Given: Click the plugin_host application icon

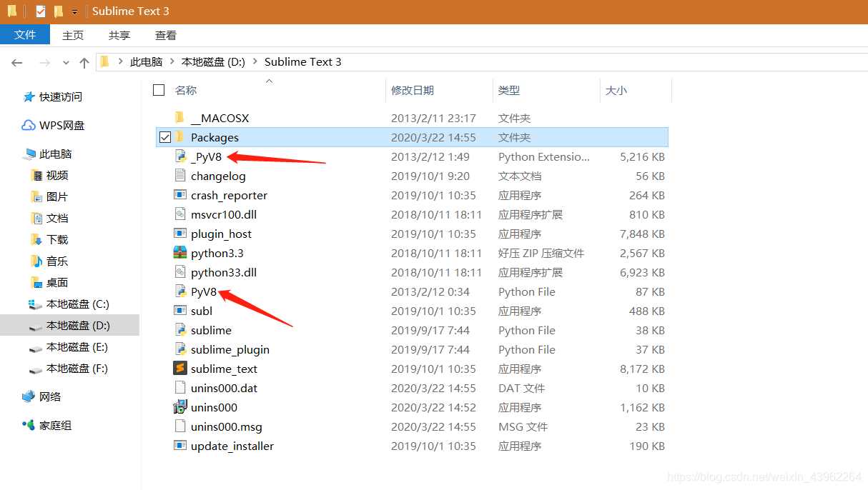Looking at the screenshot, I should point(179,234).
